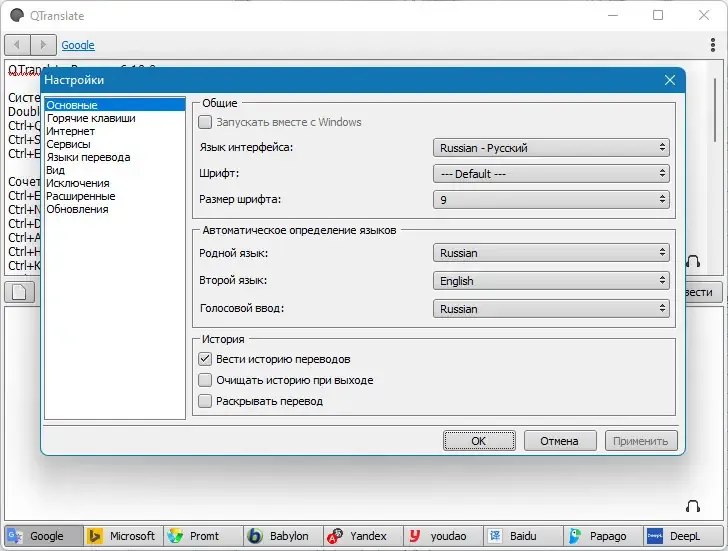
Task: Select Обновления settings category
Action: 115,209
